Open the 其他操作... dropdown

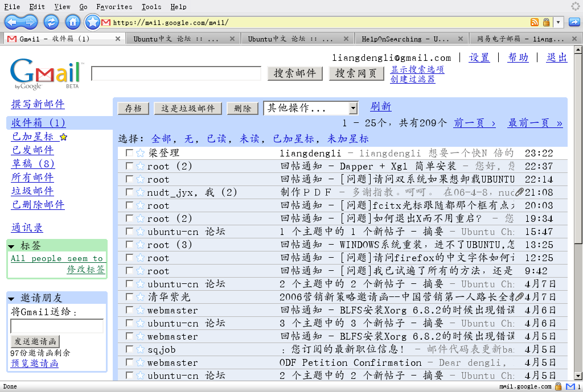point(310,108)
